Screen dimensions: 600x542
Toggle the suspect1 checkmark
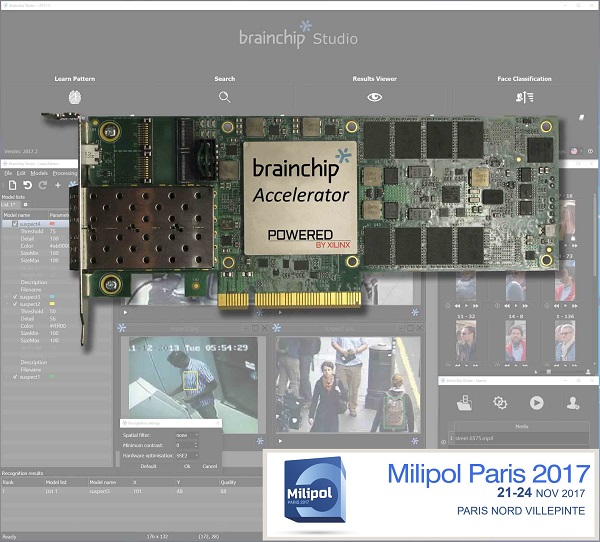tap(15, 377)
